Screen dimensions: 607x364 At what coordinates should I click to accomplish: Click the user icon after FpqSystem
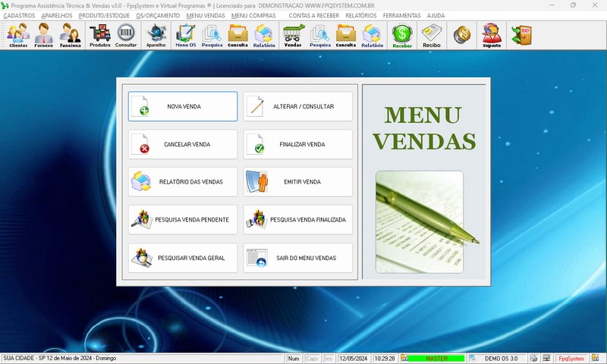pos(595,358)
